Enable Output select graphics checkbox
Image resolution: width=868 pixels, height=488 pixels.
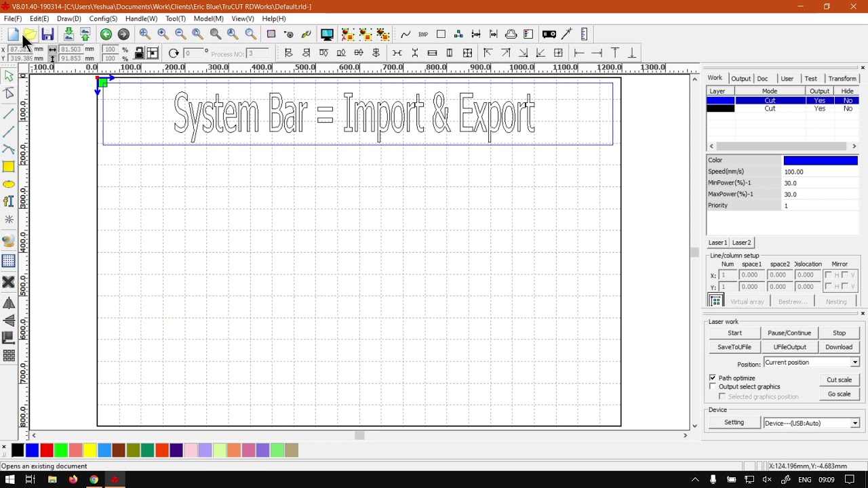click(x=713, y=386)
